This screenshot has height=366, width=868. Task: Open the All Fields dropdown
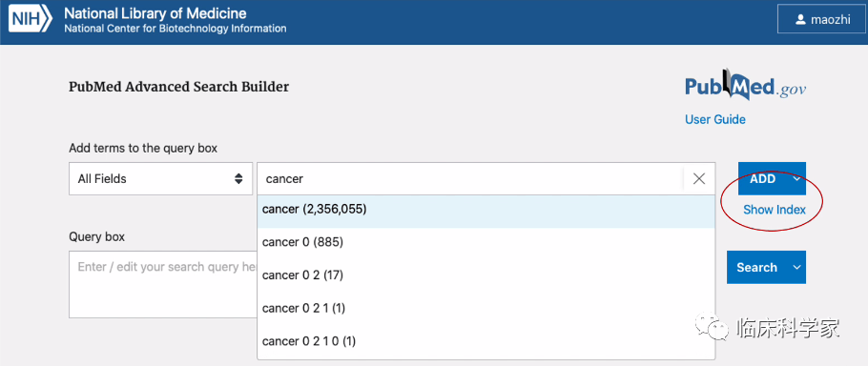point(160,178)
